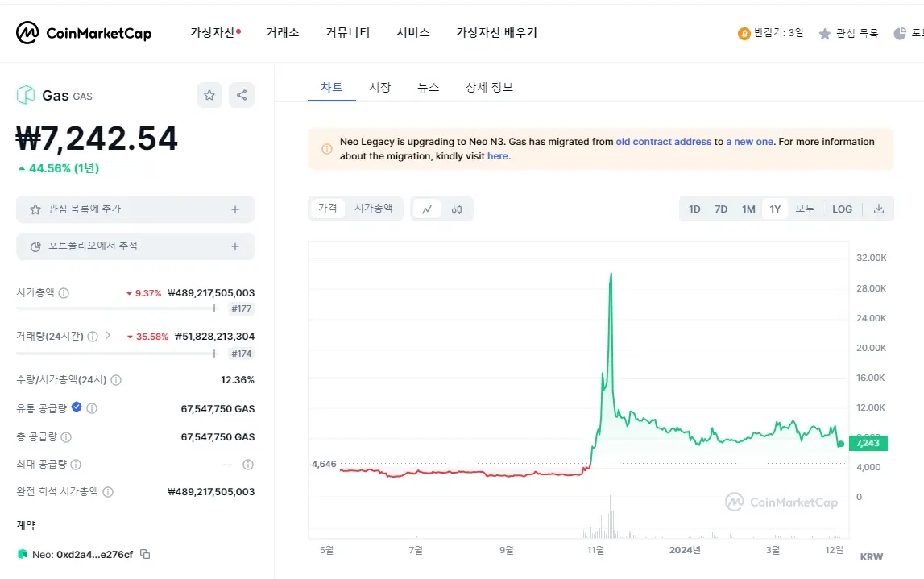Image resolution: width=924 pixels, height=579 pixels.
Task: Click the price spike peak on chart
Action: coord(611,274)
